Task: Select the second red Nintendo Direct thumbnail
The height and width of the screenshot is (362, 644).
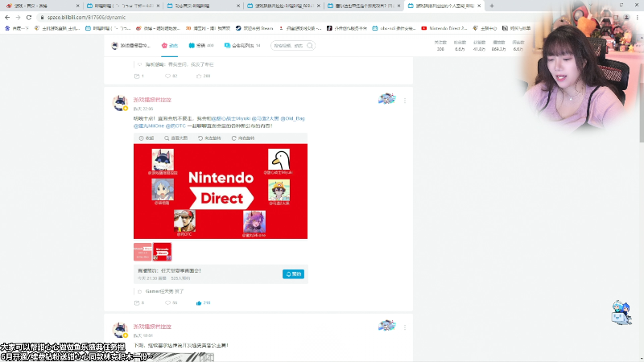Action: 163,252
